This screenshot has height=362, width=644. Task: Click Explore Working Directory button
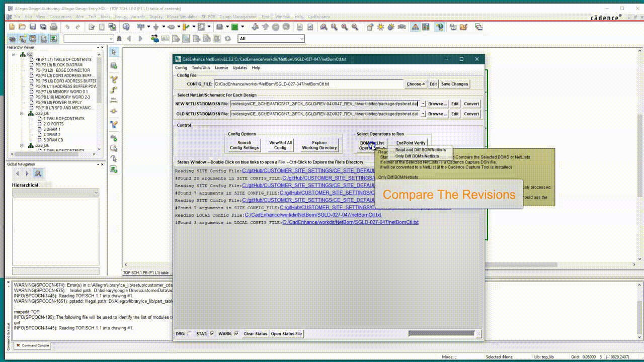pyautogui.click(x=319, y=145)
